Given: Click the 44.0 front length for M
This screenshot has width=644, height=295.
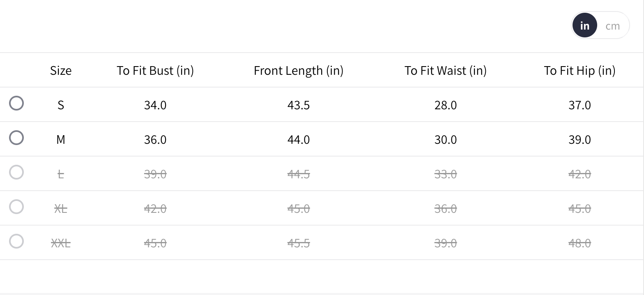Looking at the screenshot, I should pos(299,140).
